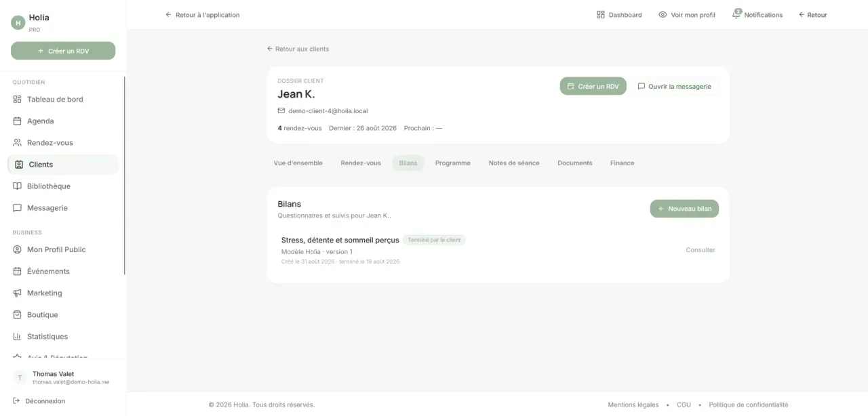
Task: Switch to the Rendez-vous tab
Action: click(361, 163)
